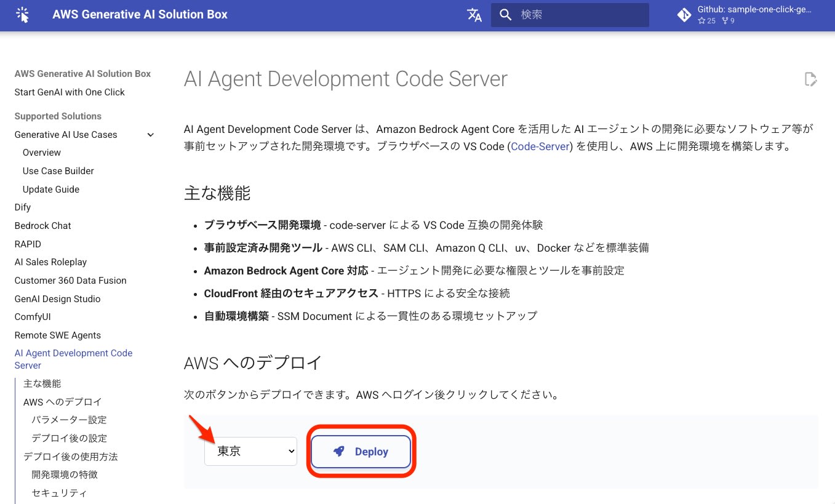Open the sample-one-click-ge GitHub repository link
This screenshot has height=504, width=835.
click(x=754, y=9)
